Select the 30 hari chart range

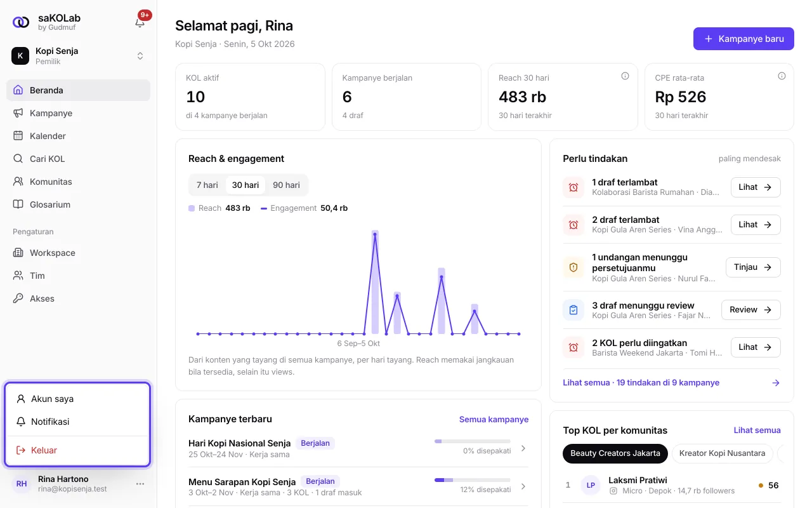246,185
